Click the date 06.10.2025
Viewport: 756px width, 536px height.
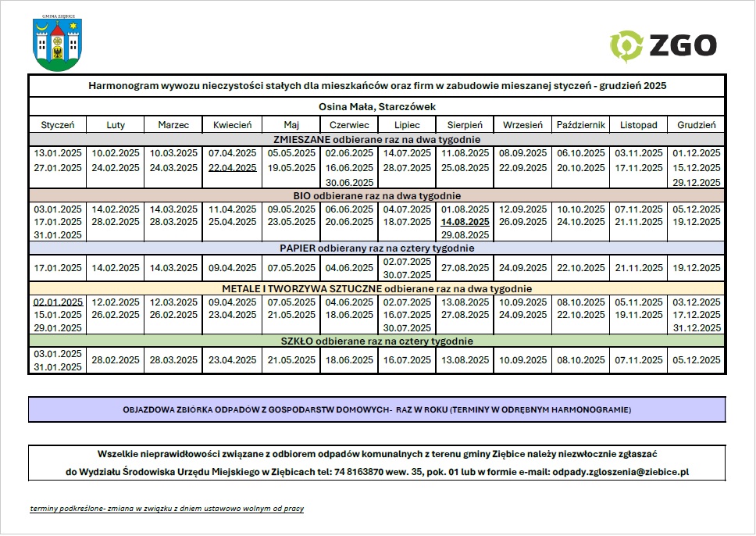point(580,153)
